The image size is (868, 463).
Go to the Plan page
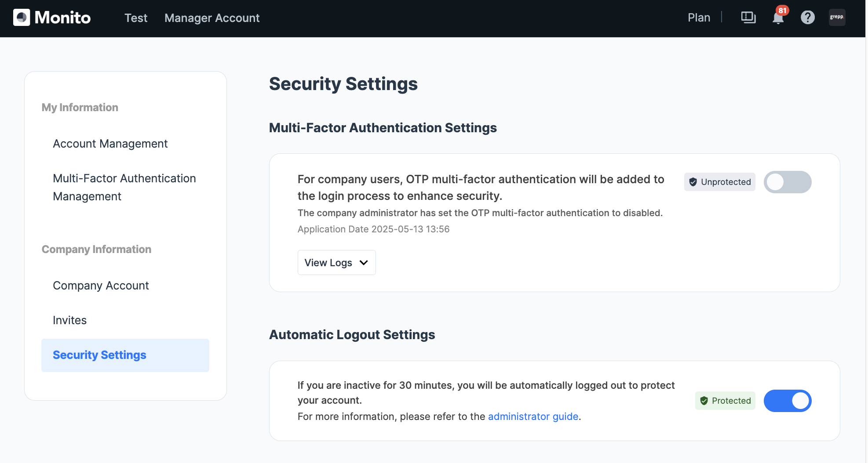[699, 18]
